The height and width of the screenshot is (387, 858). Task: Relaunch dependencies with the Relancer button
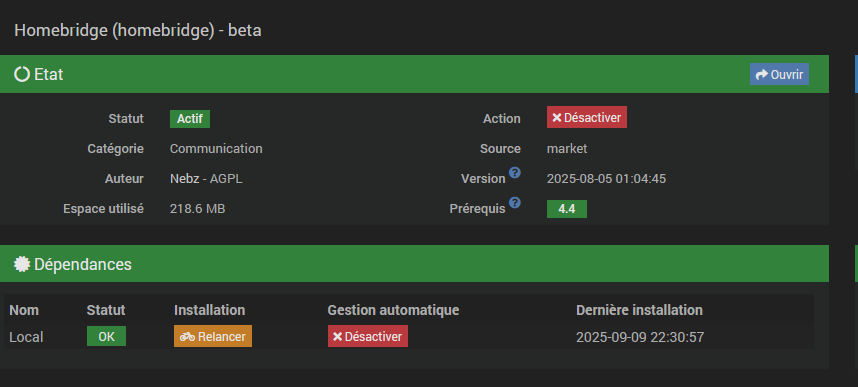[x=213, y=336]
